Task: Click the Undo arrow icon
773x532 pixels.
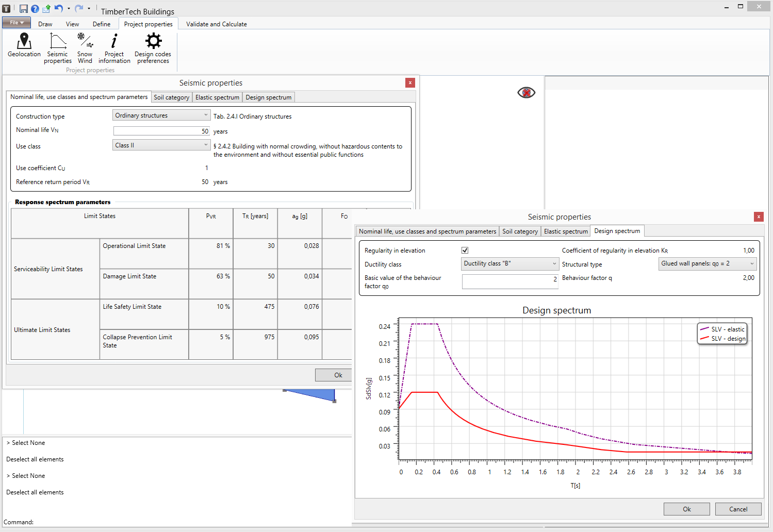Action: (x=59, y=9)
